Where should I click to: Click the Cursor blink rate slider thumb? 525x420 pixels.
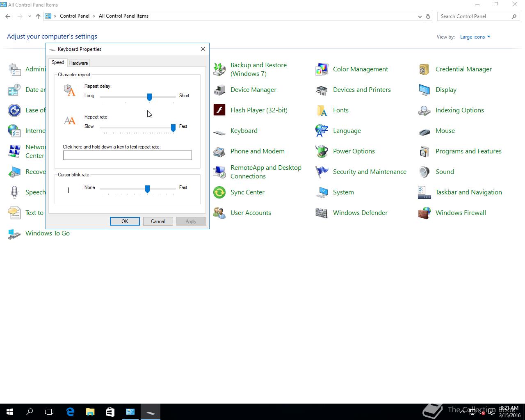point(147,189)
